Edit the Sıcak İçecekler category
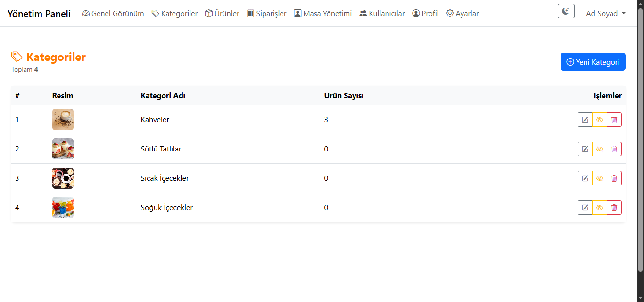The image size is (644, 302). (585, 178)
